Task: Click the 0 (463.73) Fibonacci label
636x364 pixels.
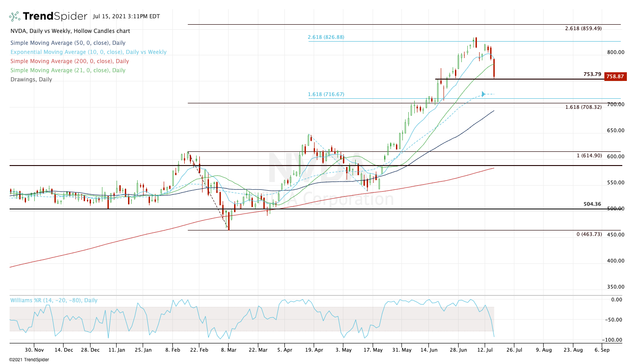Action: coord(589,234)
